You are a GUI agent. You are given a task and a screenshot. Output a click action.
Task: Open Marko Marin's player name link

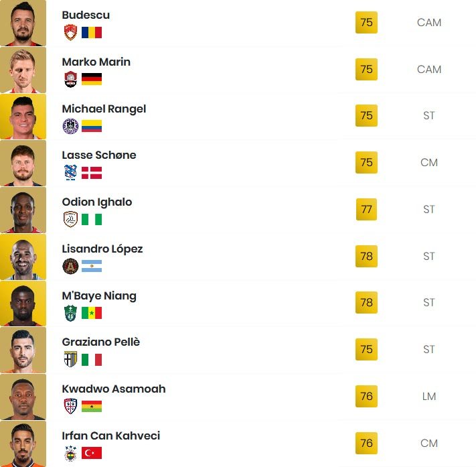(96, 62)
